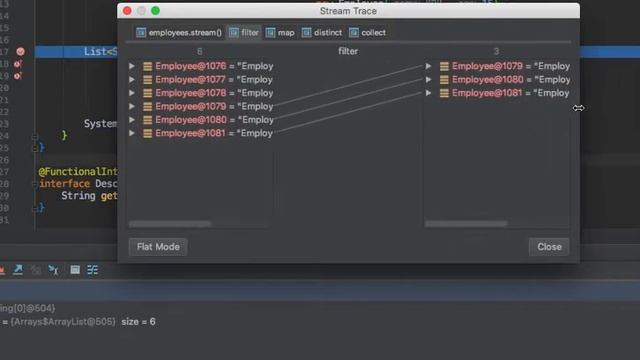Open the map tab
This screenshot has height=360, width=640.
280,33
